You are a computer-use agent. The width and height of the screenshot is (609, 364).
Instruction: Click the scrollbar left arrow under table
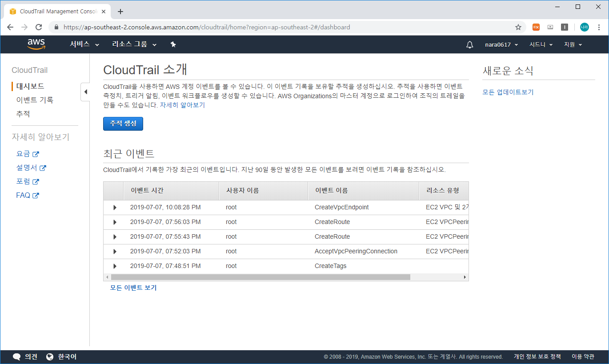pyautogui.click(x=107, y=277)
